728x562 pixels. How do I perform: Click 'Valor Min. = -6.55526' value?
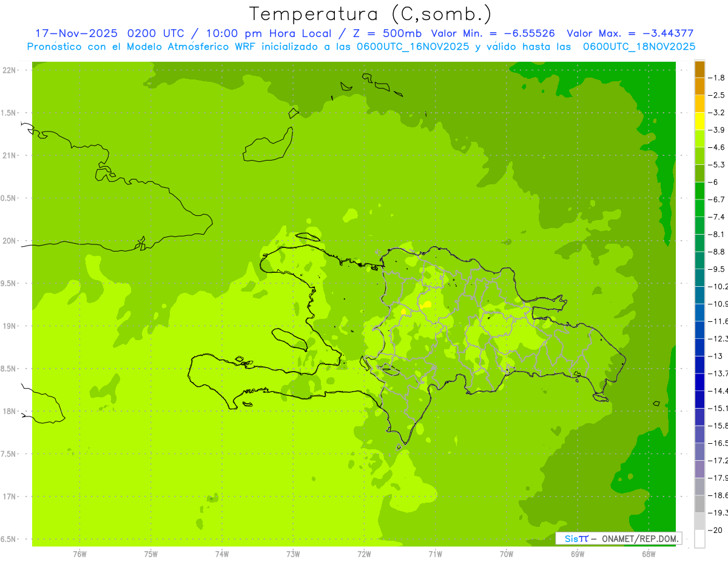click(493, 33)
